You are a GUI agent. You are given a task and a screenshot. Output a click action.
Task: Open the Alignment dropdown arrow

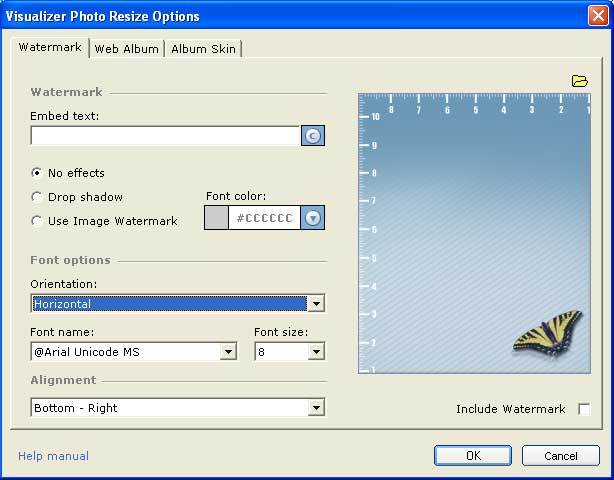[316, 408]
